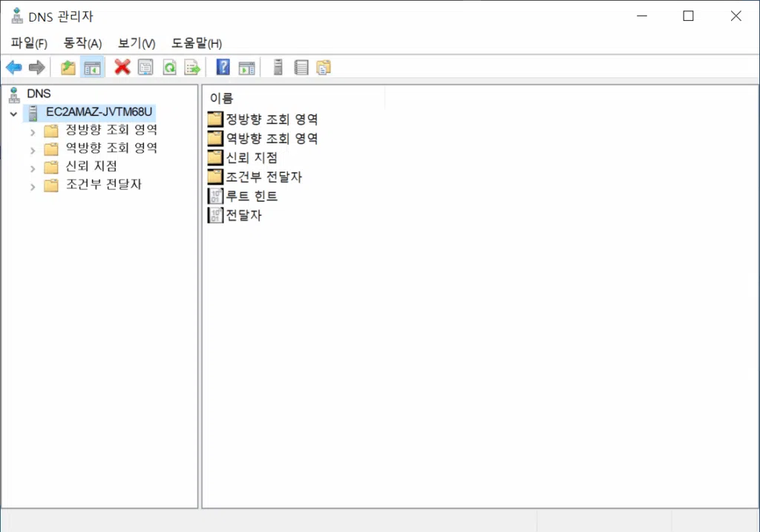Open Help using the question mark icon
The height and width of the screenshot is (532, 760).
pyautogui.click(x=221, y=67)
